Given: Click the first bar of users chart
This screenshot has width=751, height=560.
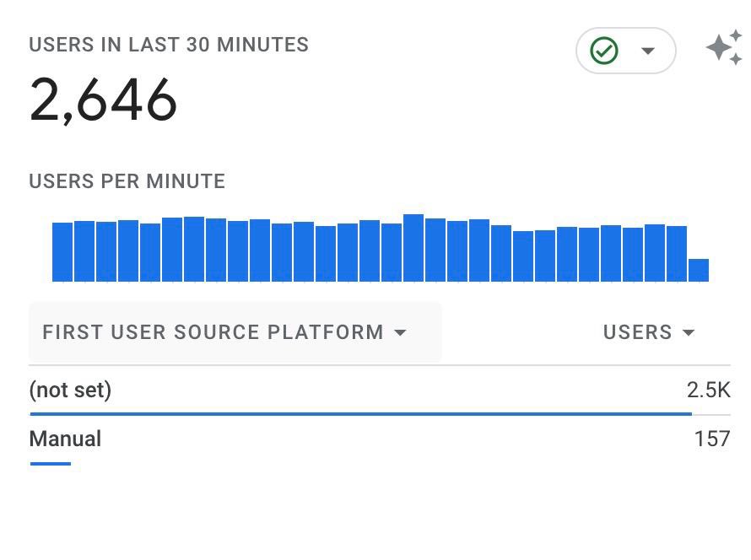Looking at the screenshot, I should click(62, 252).
